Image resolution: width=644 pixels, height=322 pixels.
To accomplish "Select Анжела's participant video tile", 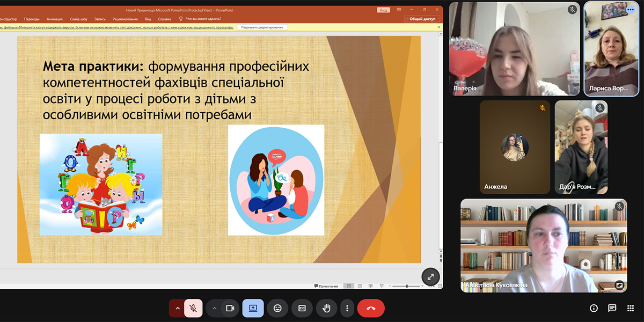I will (x=515, y=147).
